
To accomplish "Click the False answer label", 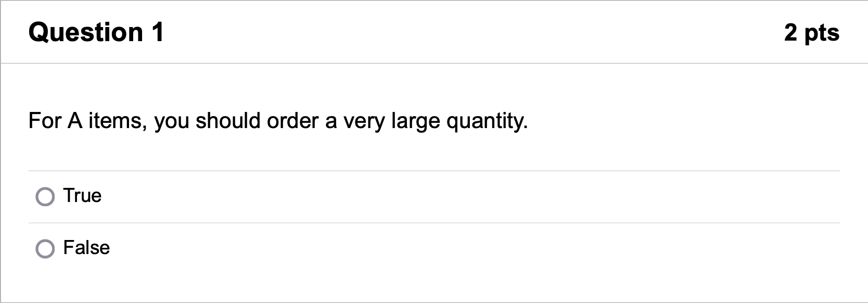I will 86,248.
